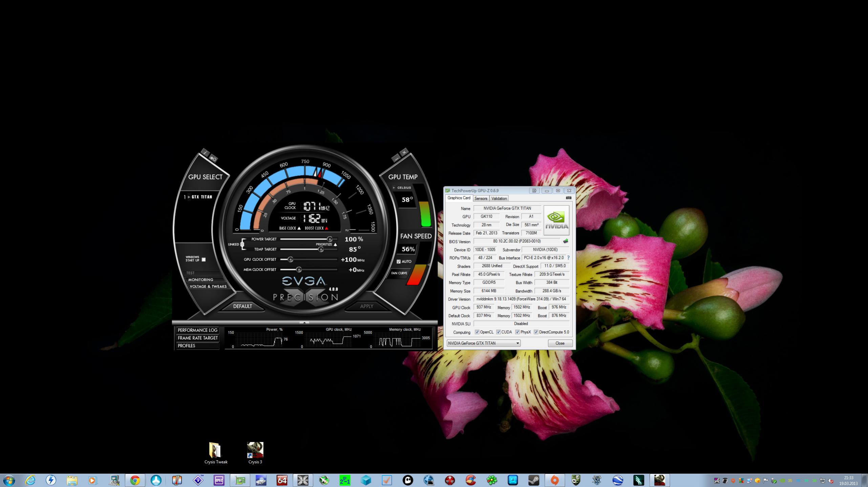
Task: Click the NVIDIA logo in GPU-Z
Action: pos(556,220)
